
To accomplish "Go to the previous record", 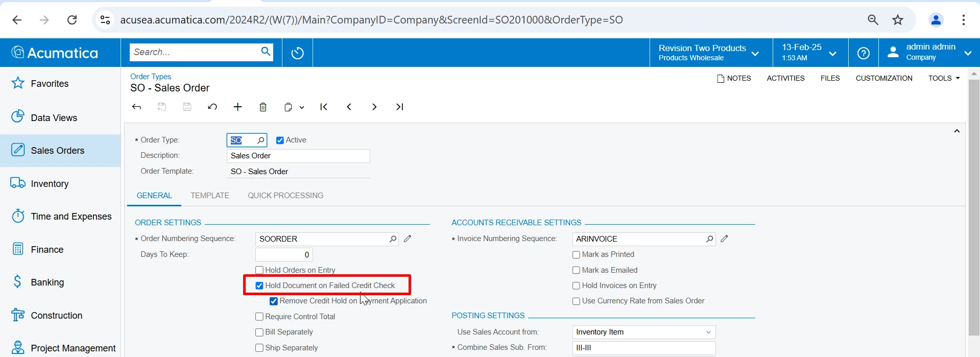I will (349, 107).
